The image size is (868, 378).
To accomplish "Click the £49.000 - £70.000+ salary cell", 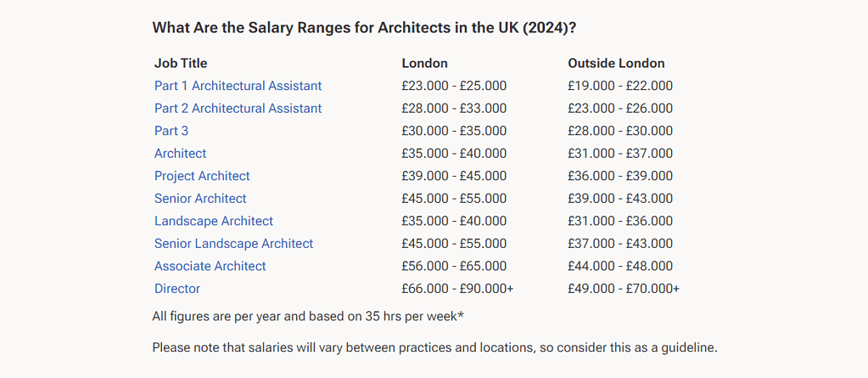I will tap(624, 289).
